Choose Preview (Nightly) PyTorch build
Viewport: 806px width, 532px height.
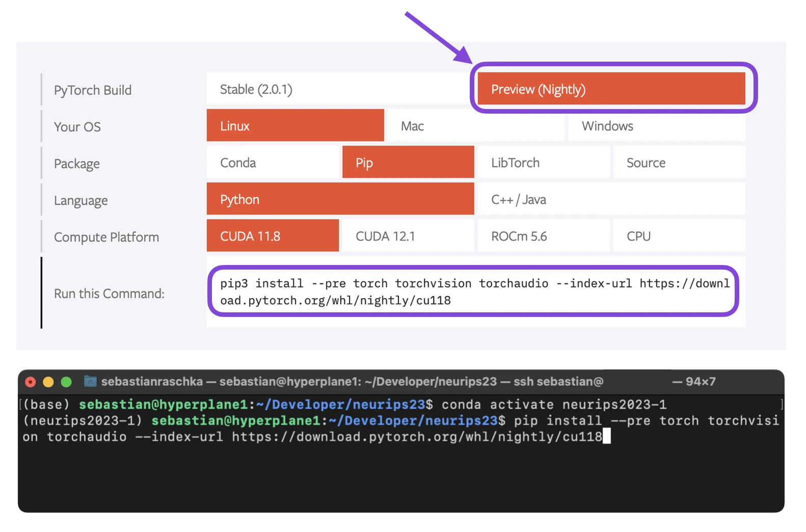(x=611, y=89)
